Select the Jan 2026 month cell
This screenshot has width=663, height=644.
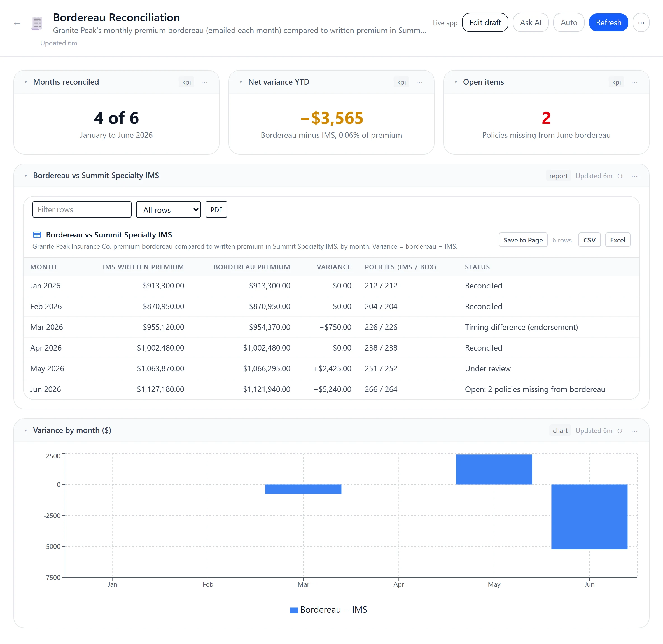(x=45, y=286)
